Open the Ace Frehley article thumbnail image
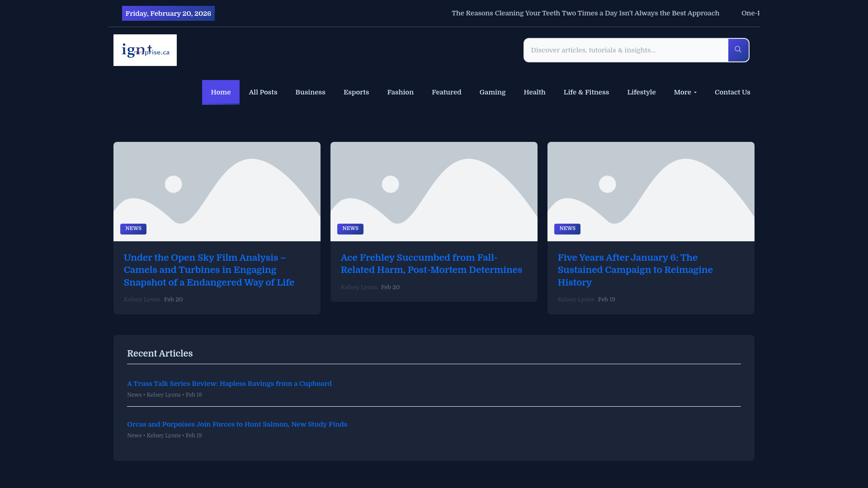This screenshot has width=868, height=488. [434, 192]
